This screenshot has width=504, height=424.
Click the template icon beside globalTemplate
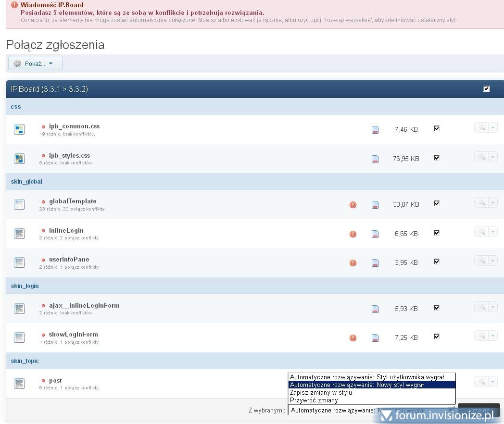click(x=19, y=204)
